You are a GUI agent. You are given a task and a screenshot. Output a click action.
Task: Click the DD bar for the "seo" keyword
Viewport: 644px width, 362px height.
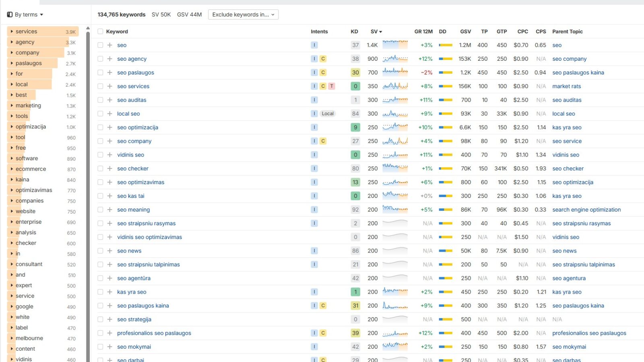pos(446,45)
